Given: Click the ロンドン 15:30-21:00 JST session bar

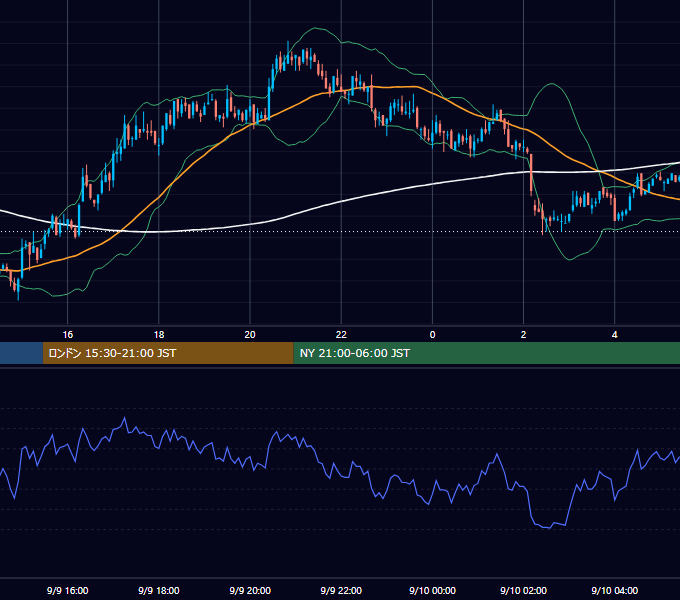Looking at the screenshot, I should tap(168, 353).
